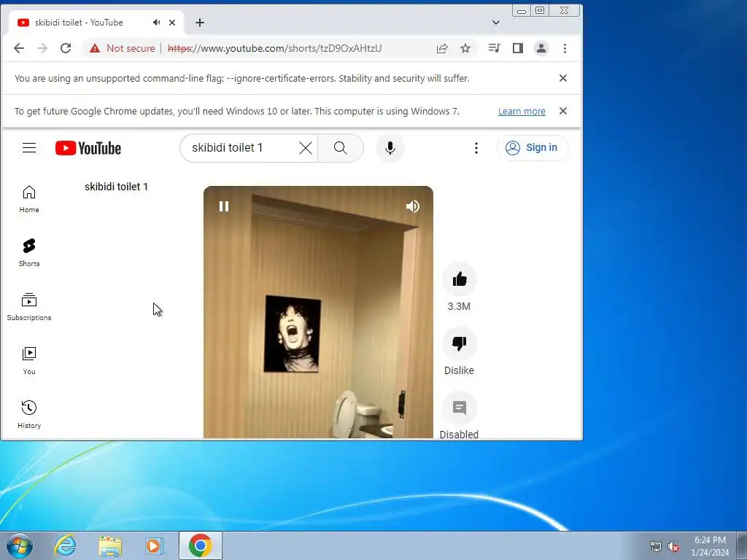Open the tray volume icon
The height and width of the screenshot is (560, 747).
[x=673, y=547]
